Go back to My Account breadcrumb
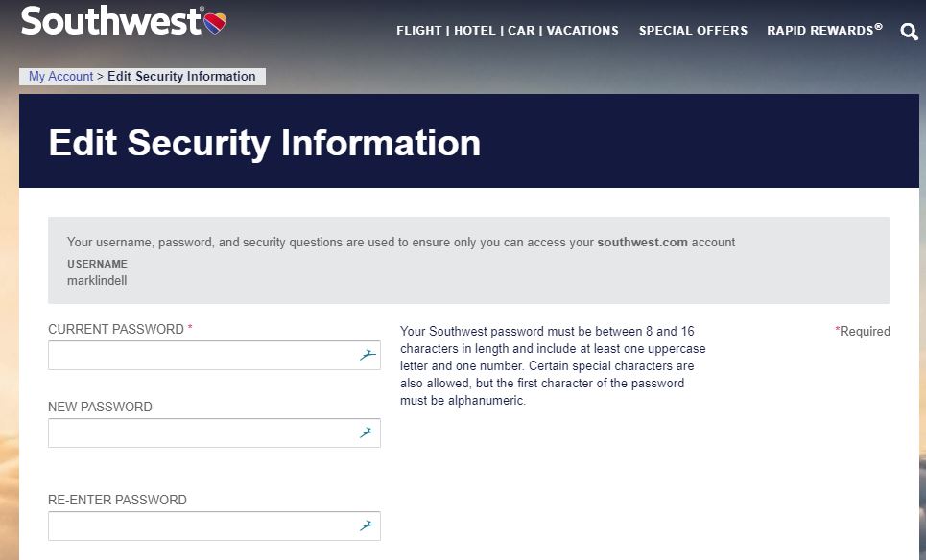926x560 pixels. [61, 77]
